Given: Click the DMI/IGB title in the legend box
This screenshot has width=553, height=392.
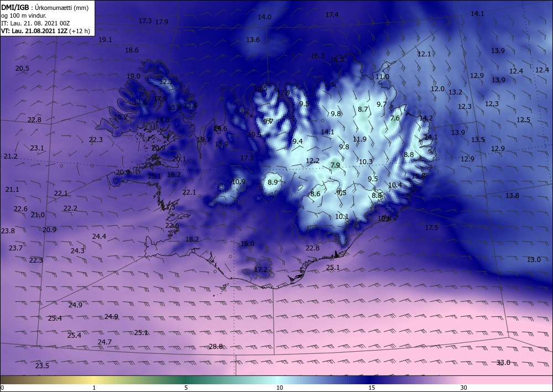Looking at the screenshot, I should pyautogui.click(x=15, y=7).
